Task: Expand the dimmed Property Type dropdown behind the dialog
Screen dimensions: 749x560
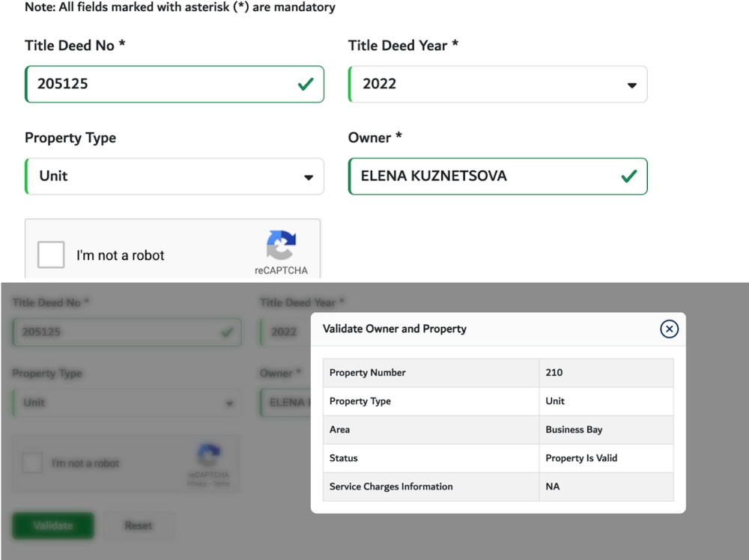Action: [x=126, y=403]
